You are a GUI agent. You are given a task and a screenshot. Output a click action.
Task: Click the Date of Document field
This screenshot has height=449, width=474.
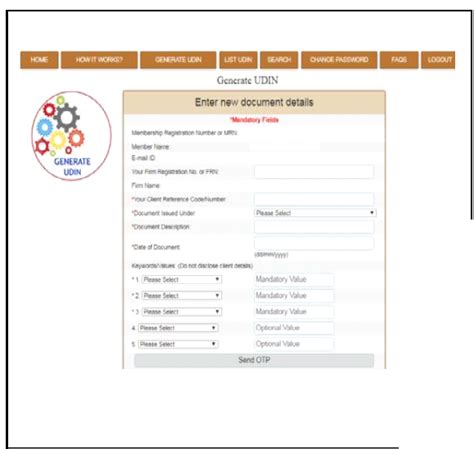click(x=314, y=243)
